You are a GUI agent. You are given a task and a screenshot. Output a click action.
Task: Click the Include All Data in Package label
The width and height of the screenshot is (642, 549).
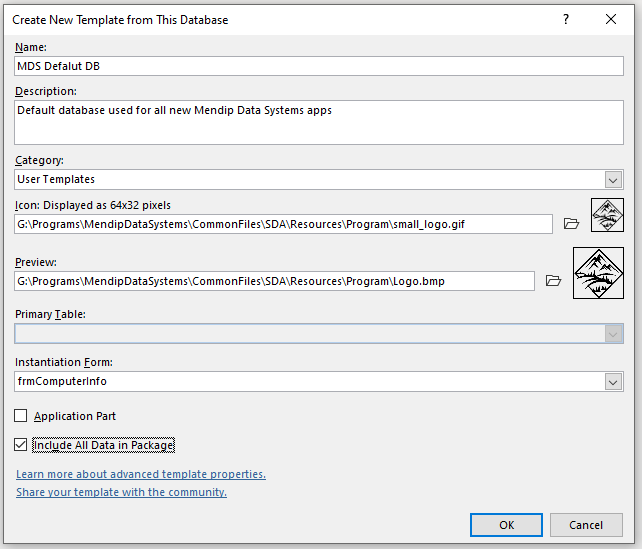pos(103,445)
